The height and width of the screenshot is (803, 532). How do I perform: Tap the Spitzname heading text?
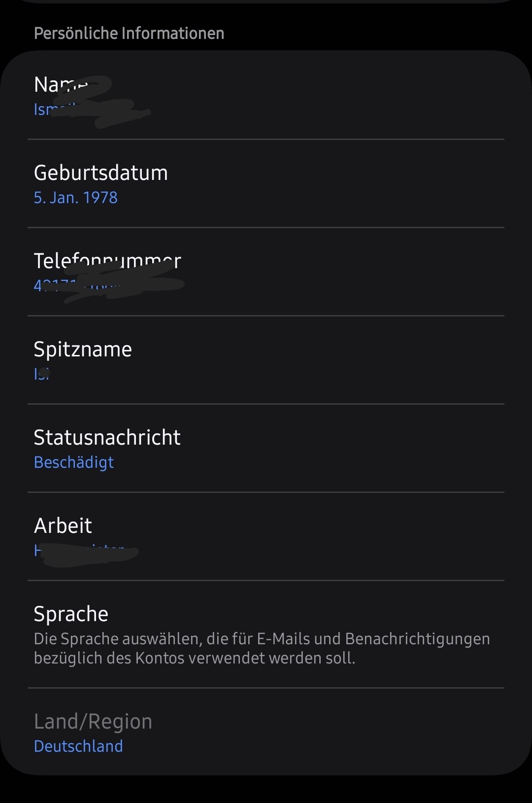83,350
